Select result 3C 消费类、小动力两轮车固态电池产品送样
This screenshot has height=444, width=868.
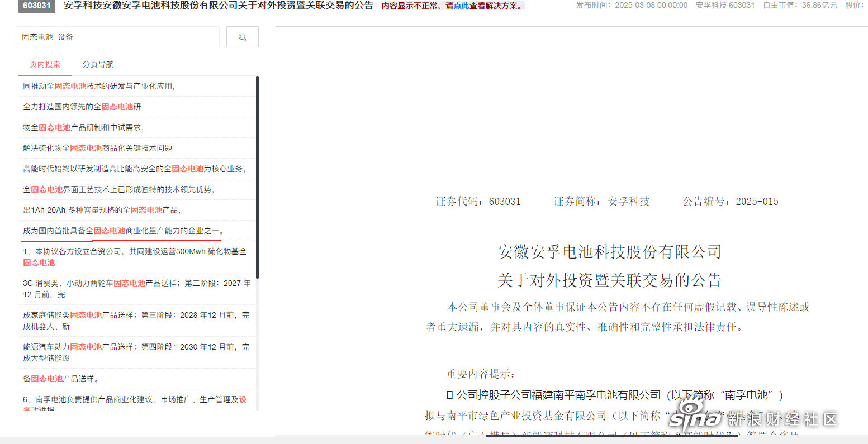[137, 289]
